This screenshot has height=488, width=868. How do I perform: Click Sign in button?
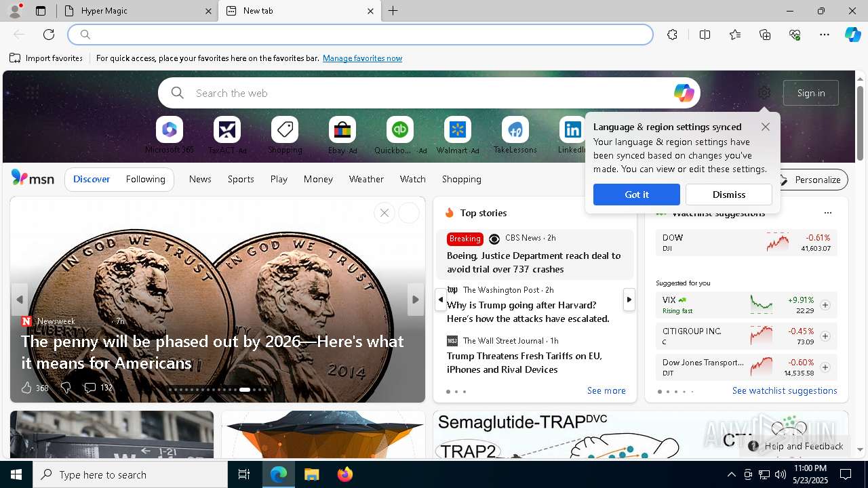click(x=811, y=93)
